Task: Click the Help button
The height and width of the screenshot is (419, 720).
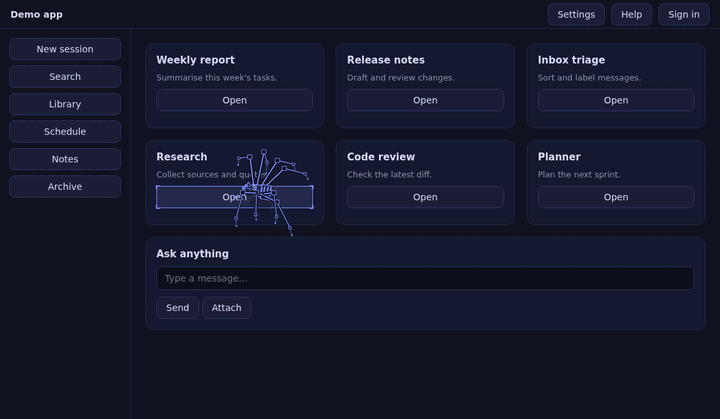Action: (631, 14)
